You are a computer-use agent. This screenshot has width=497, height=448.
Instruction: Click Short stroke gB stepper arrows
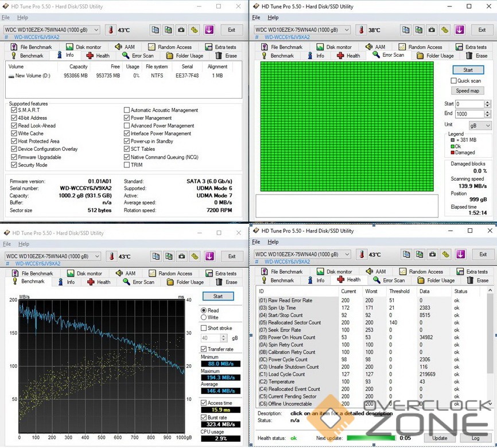[x=224, y=338]
